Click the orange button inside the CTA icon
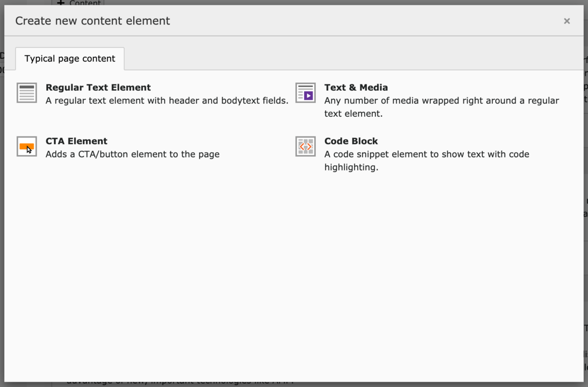 [25, 145]
